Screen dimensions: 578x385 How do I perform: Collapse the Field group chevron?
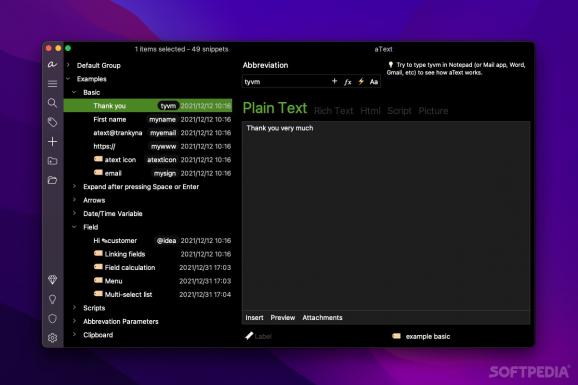pyautogui.click(x=74, y=227)
